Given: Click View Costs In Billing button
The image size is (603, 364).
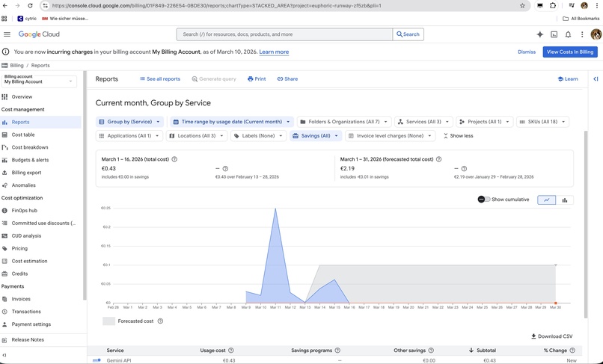Looking at the screenshot, I should 570,52.
